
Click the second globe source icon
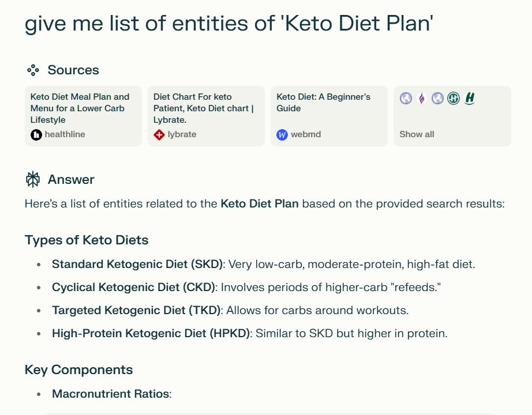point(437,99)
